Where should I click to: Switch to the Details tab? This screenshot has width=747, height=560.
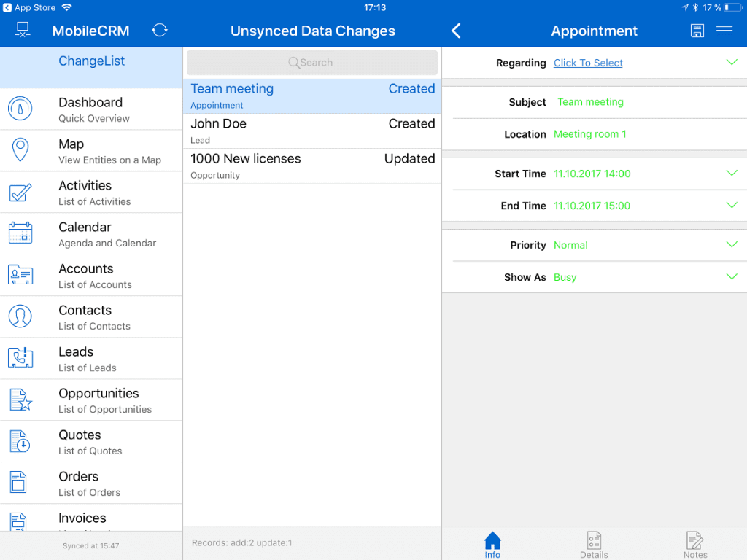[x=594, y=544]
